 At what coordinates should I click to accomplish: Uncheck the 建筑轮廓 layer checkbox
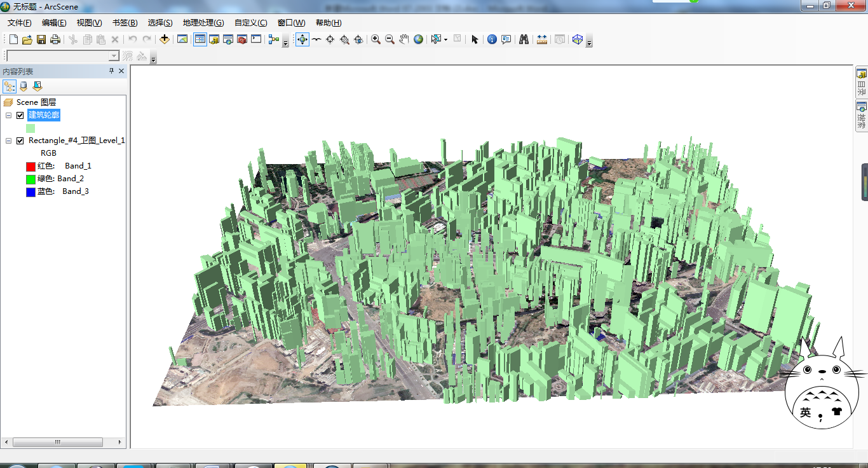click(x=20, y=115)
